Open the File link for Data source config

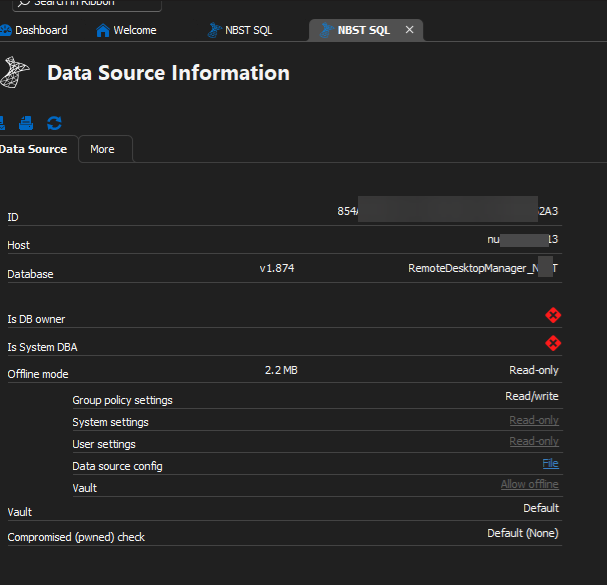point(550,463)
